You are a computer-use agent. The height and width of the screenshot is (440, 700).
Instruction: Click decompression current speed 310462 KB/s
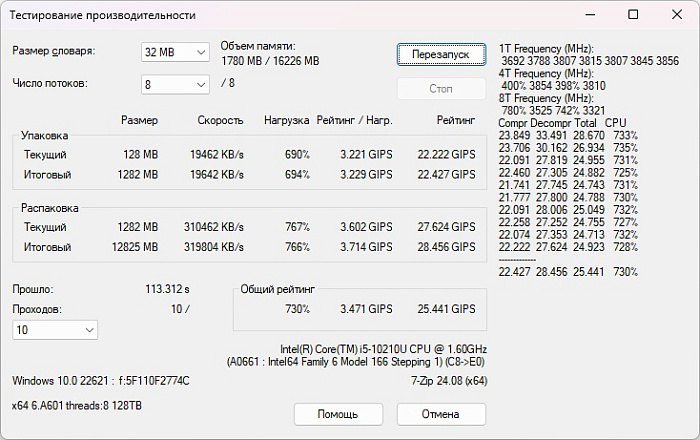pos(214,227)
